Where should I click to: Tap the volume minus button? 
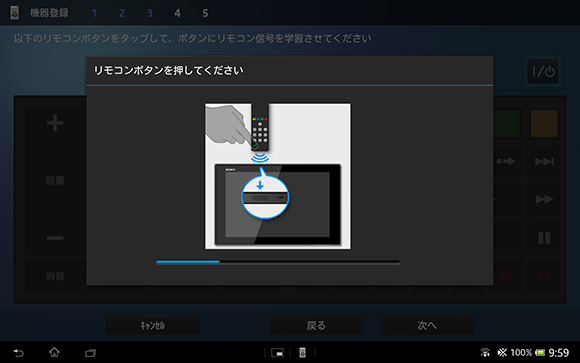click(x=55, y=238)
